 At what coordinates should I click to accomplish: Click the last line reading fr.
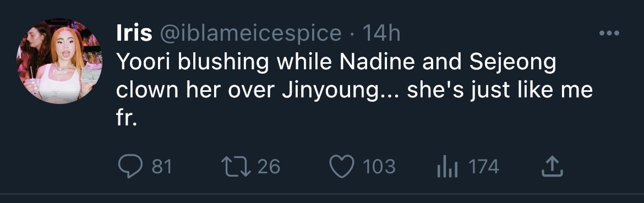125,119
